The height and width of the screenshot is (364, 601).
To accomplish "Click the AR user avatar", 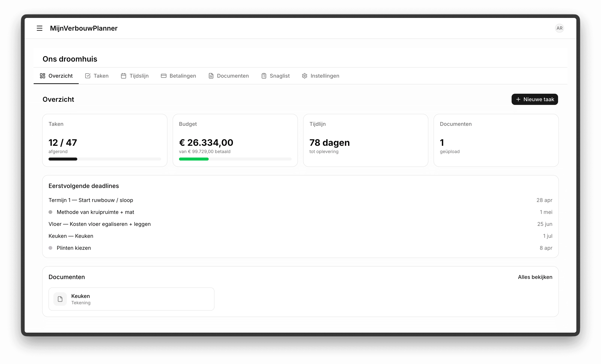I will pyautogui.click(x=559, y=28).
